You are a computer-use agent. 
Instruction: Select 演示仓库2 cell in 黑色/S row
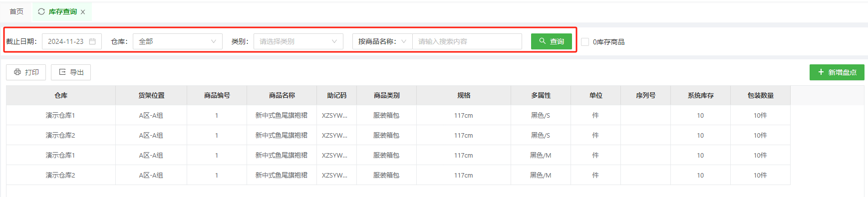[60, 135]
